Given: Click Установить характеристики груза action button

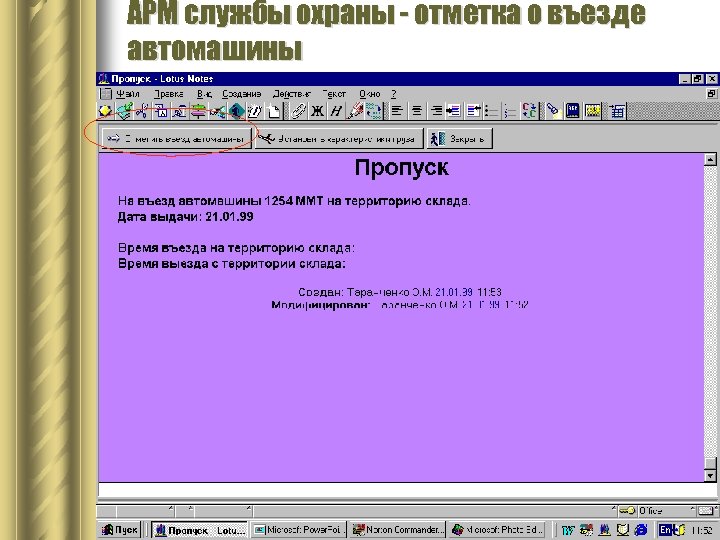Looking at the screenshot, I should click(x=339, y=138).
